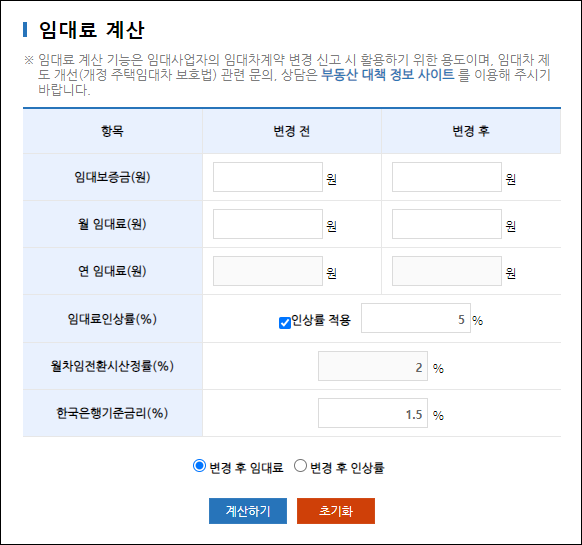
Task: Click the 연 임대료(원) row label
Action: tap(112, 271)
